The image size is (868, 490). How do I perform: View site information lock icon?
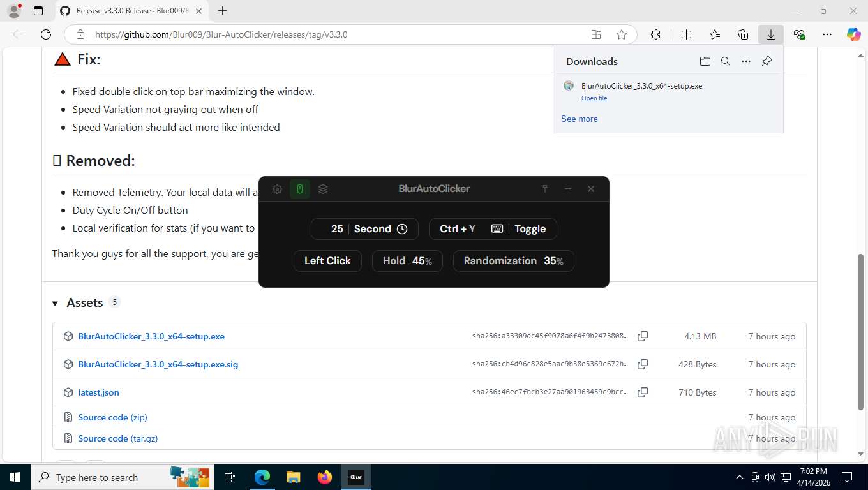pos(80,34)
